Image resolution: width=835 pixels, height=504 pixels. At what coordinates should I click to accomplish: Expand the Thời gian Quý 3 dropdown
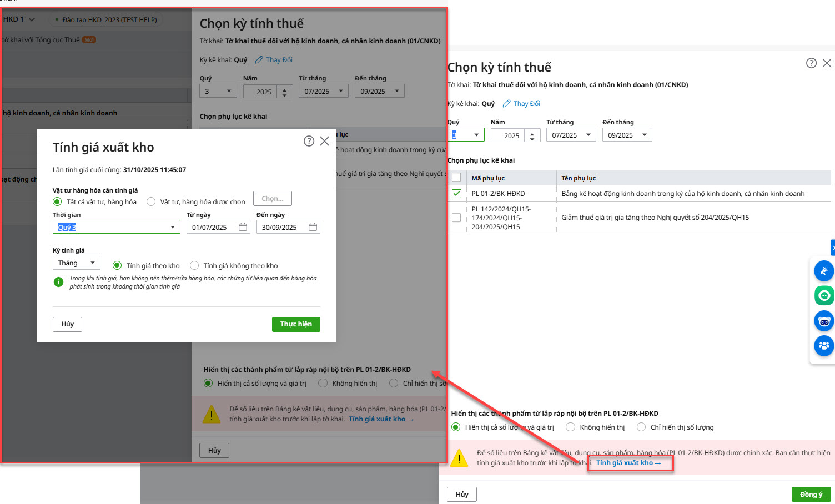click(172, 227)
